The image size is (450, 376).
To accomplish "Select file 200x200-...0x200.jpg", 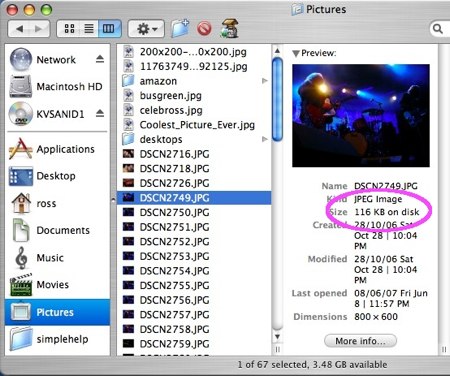I will point(193,52).
